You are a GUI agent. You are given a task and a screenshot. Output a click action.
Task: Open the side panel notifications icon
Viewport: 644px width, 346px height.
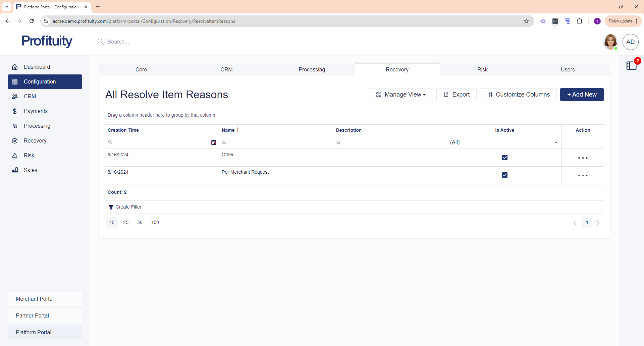[631, 66]
